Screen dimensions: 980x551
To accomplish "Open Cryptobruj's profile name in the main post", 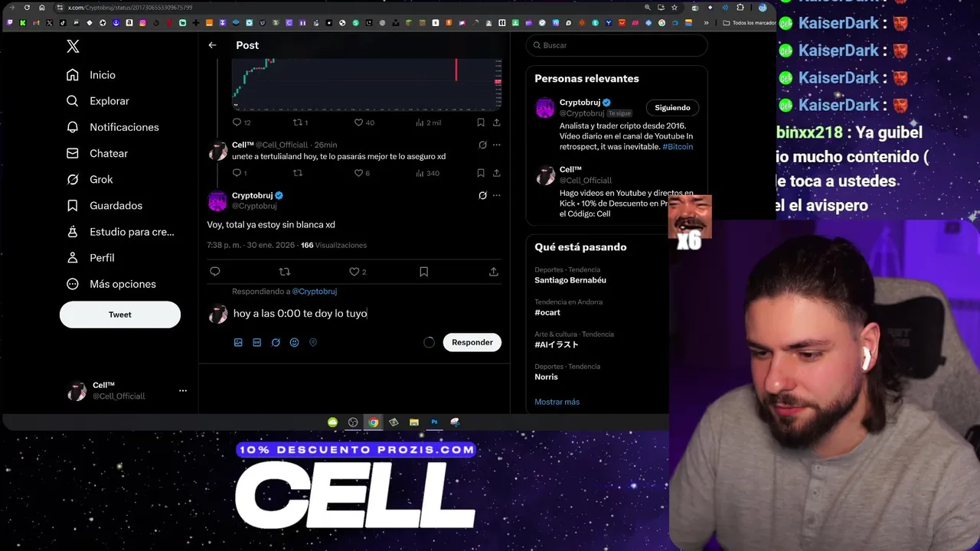I will (x=252, y=196).
